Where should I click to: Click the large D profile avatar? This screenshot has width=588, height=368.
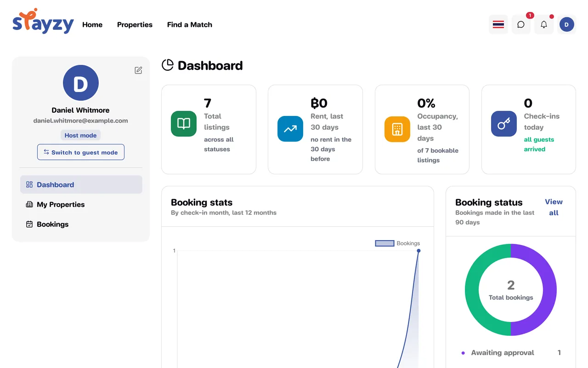81,83
